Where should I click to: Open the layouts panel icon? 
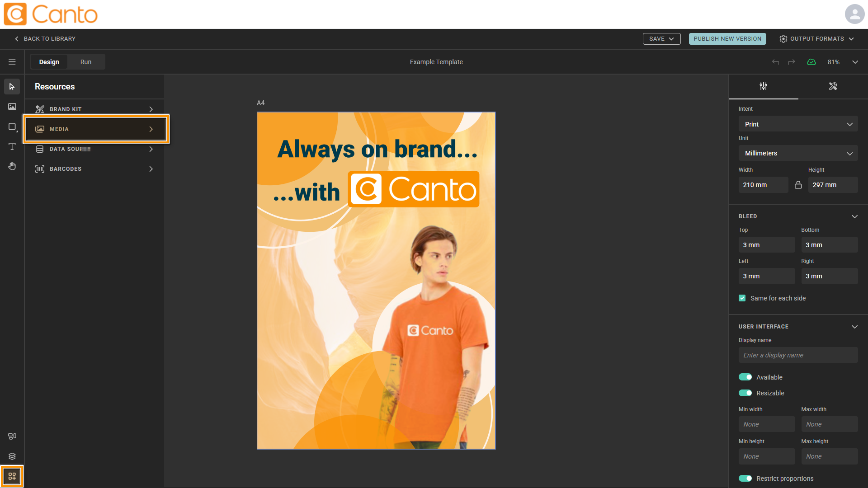12,436
